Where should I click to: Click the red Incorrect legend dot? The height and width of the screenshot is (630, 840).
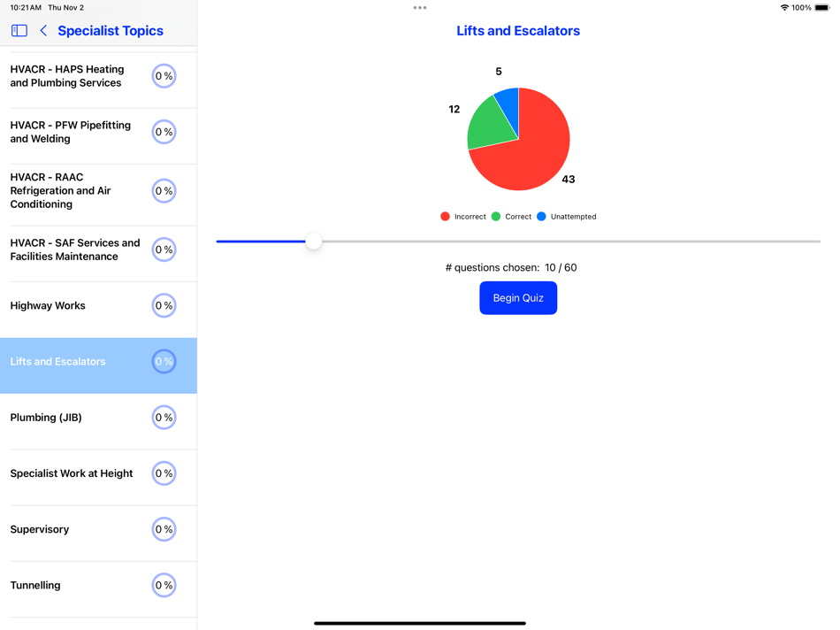click(445, 217)
